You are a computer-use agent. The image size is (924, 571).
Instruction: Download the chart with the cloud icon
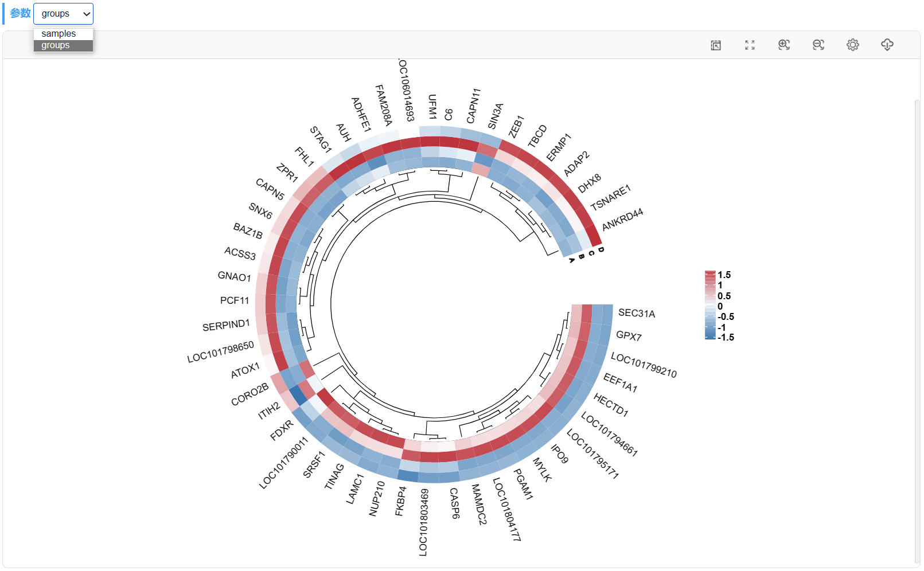(x=887, y=45)
